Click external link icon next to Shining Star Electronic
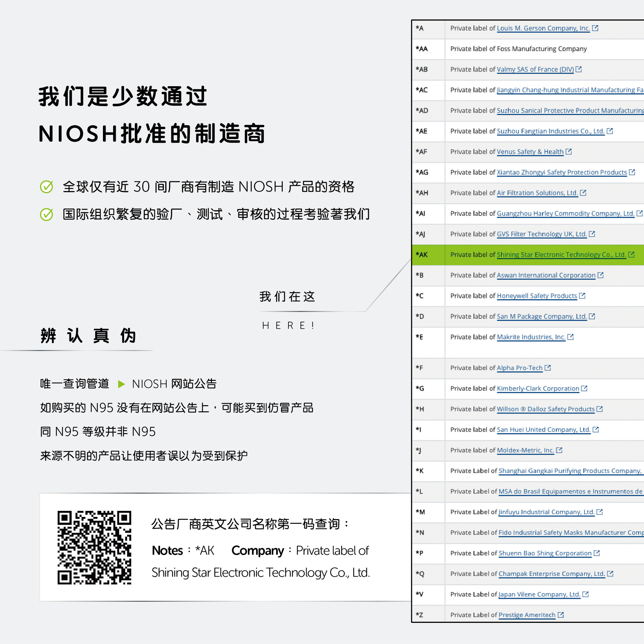Screen dimensions: 644x644 click(631, 255)
